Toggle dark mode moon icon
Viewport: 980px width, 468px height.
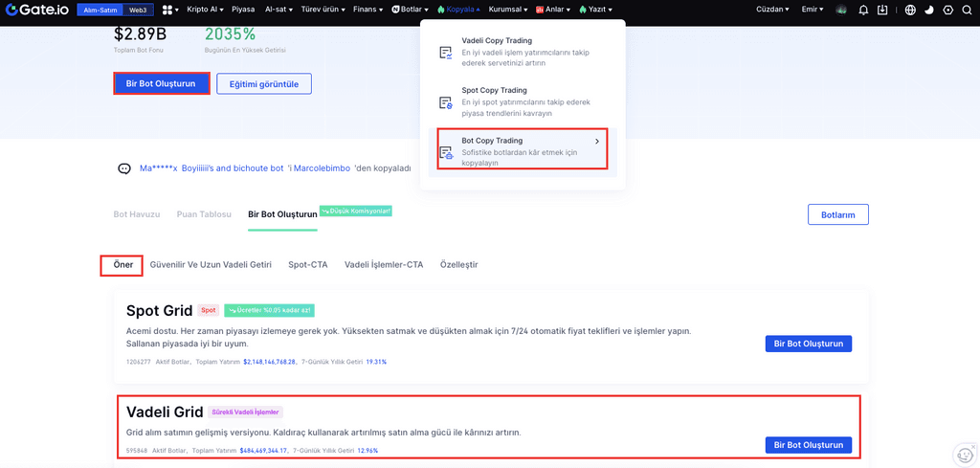coord(928,10)
